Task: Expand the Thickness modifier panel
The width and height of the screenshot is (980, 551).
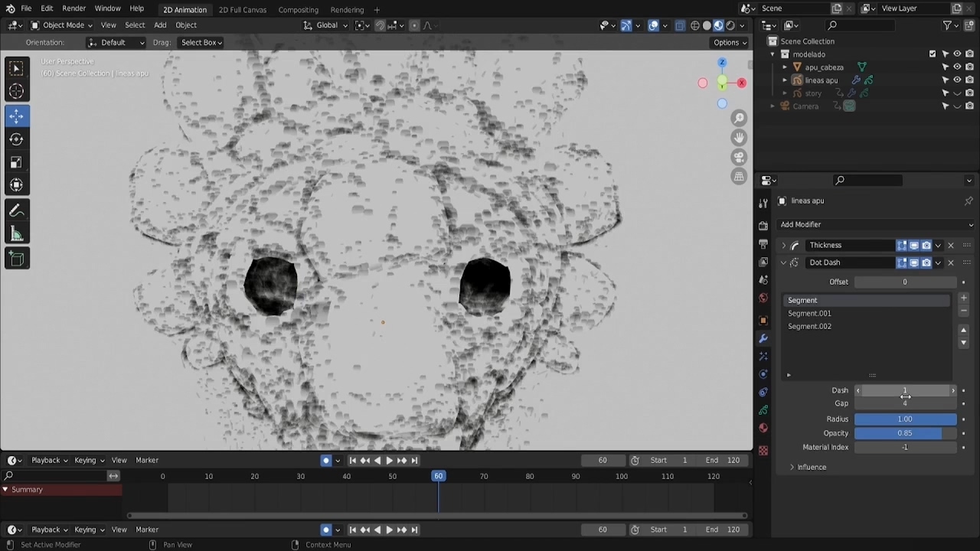Action: click(x=783, y=246)
